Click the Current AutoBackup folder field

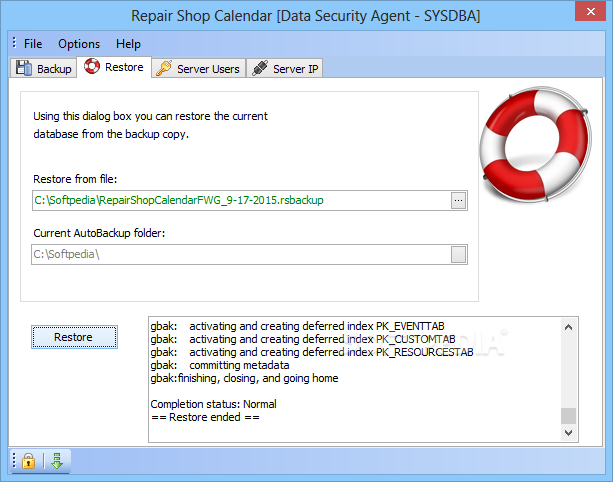click(x=241, y=254)
